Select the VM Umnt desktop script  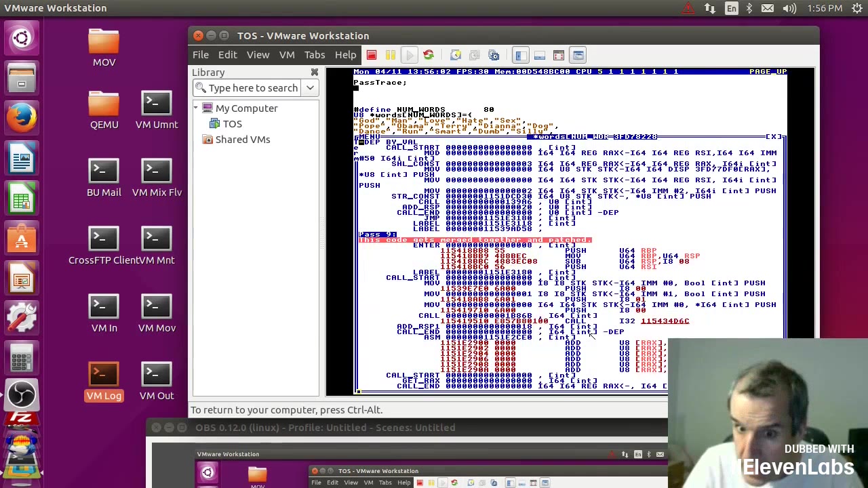157,110
